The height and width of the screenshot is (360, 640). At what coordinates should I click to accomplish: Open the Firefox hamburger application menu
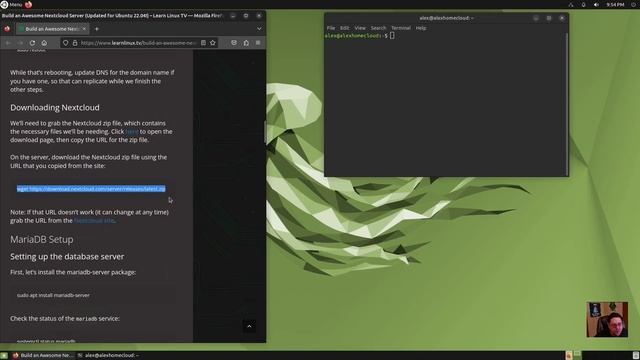pos(258,43)
